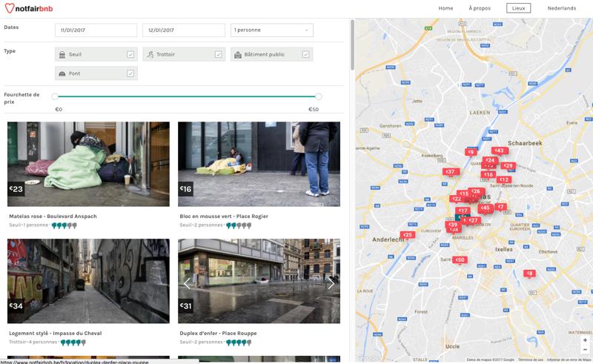Toggle the Trottoir type checkbox
This screenshot has width=593, height=364.
(x=218, y=54)
